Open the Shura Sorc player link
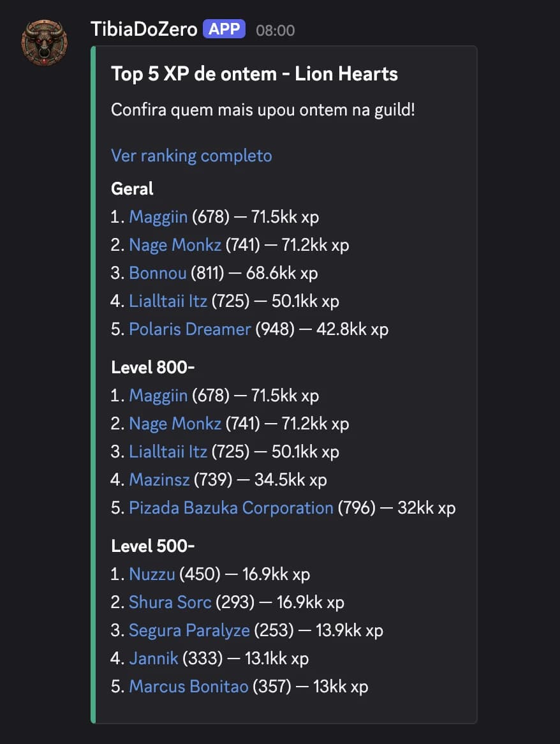560x744 pixels. point(170,602)
